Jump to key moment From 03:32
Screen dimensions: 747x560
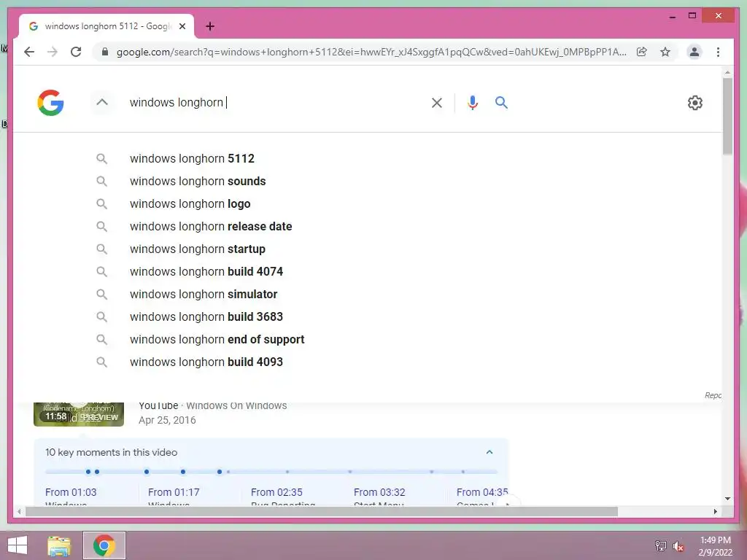point(379,492)
